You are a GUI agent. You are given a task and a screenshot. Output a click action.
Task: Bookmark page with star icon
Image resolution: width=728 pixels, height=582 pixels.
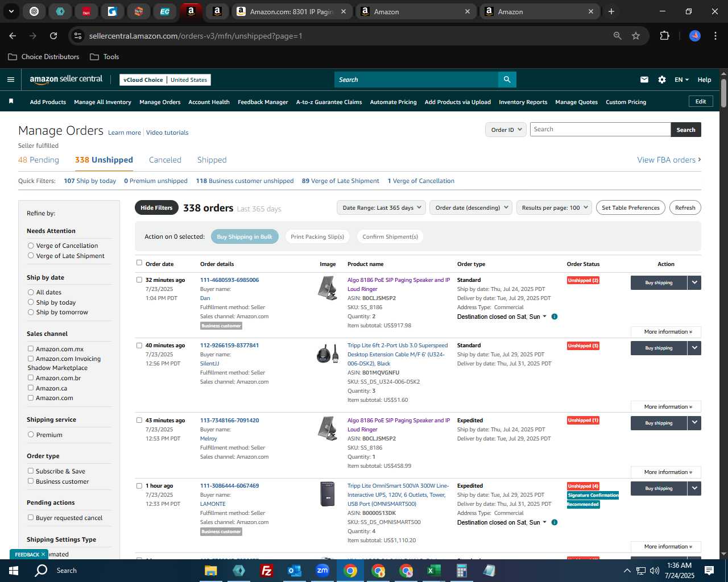tap(636, 36)
